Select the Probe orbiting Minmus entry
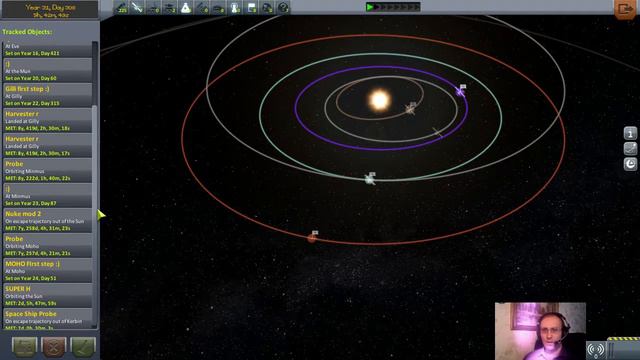640x360 pixels. click(x=47, y=171)
